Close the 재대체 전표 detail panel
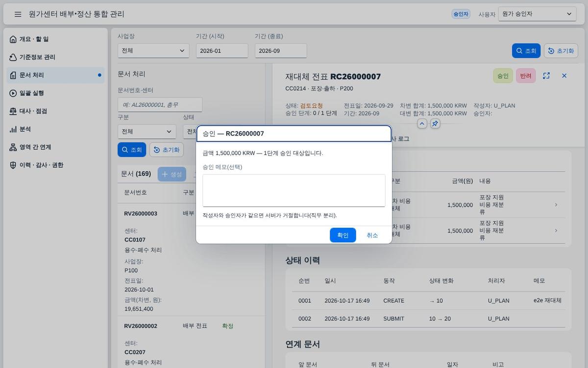The width and height of the screenshot is (588, 368). click(564, 76)
